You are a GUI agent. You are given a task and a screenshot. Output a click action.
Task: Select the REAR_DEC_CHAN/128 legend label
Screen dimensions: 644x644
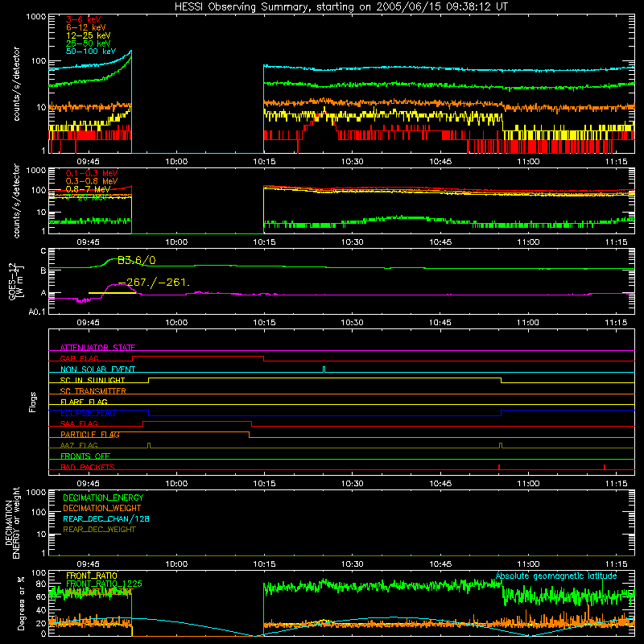[x=106, y=518]
